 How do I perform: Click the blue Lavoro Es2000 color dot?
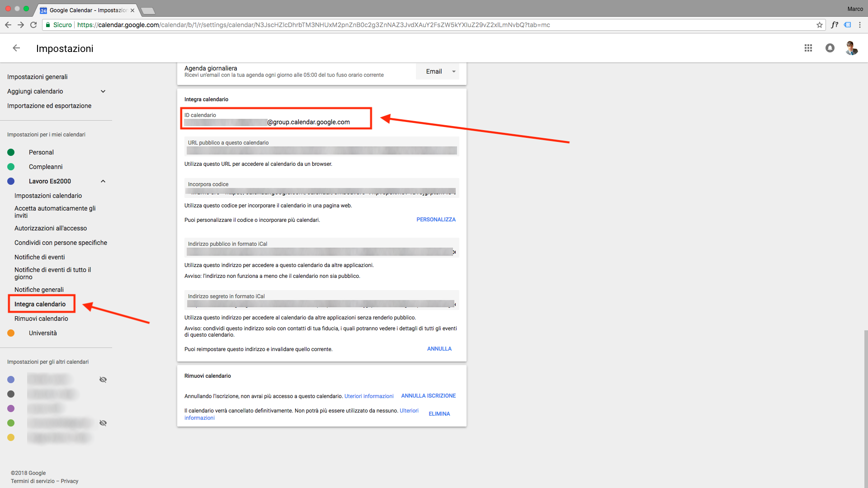11,181
